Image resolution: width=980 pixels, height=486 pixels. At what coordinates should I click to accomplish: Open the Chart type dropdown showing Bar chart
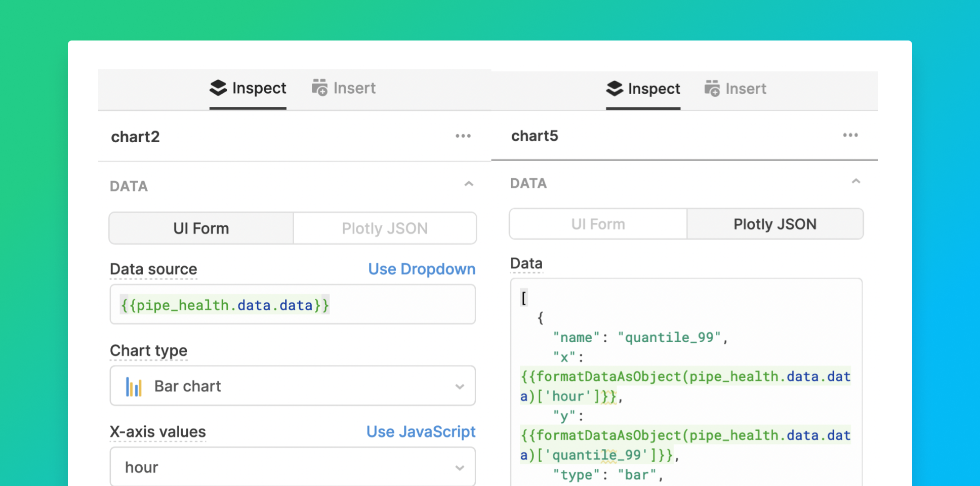click(293, 386)
